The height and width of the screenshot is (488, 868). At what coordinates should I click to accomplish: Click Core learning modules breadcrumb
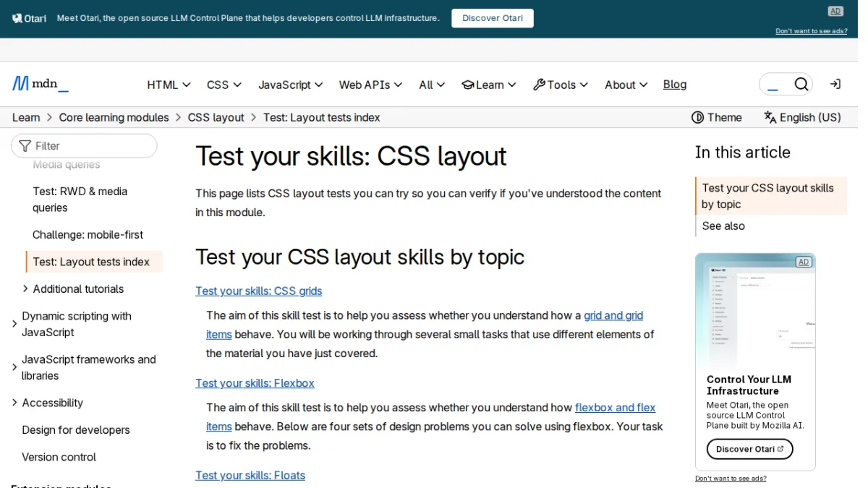point(114,117)
